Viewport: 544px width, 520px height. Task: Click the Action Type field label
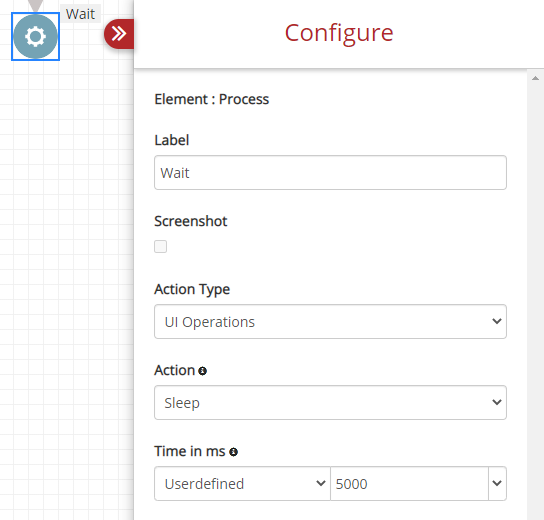(192, 289)
